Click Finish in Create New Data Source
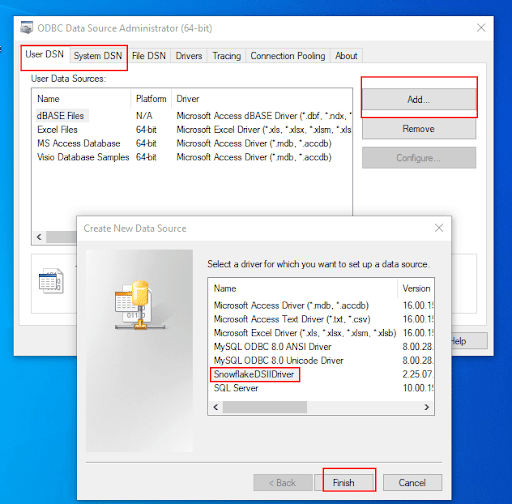 pos(344,482)
